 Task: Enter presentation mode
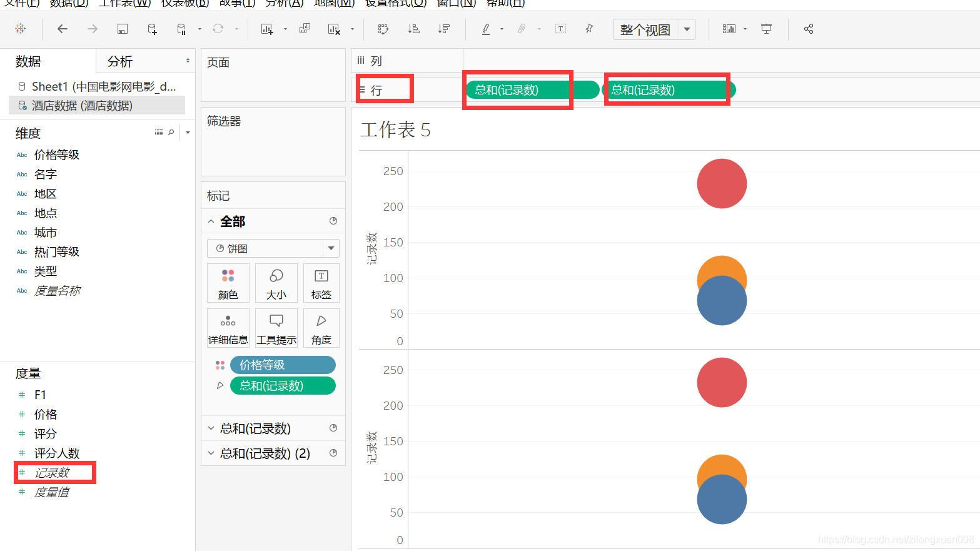tap(766, 29)
